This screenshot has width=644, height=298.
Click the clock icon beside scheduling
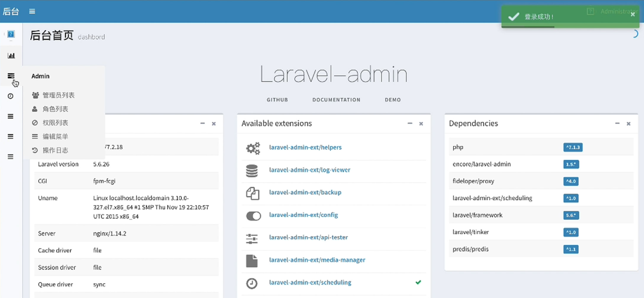[252, 284]
